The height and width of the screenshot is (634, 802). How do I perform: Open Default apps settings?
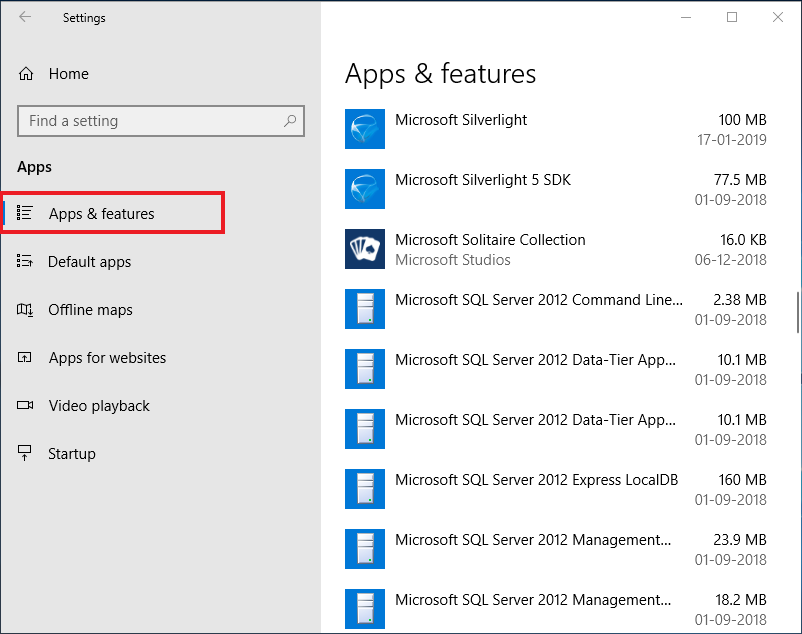pos(161,261)
